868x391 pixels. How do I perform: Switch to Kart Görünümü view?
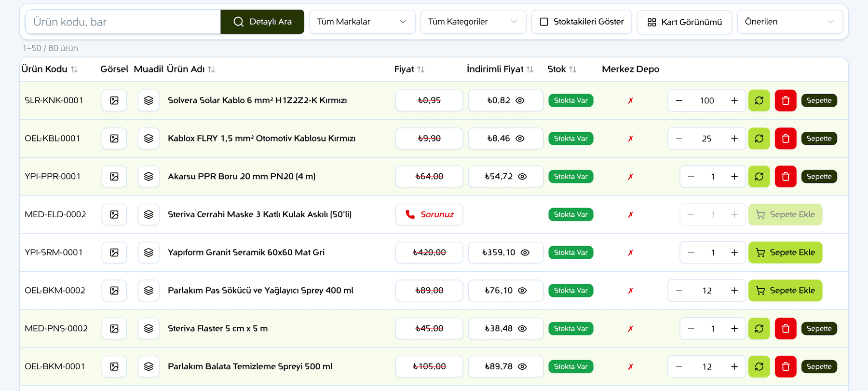[x=684, y=22]
